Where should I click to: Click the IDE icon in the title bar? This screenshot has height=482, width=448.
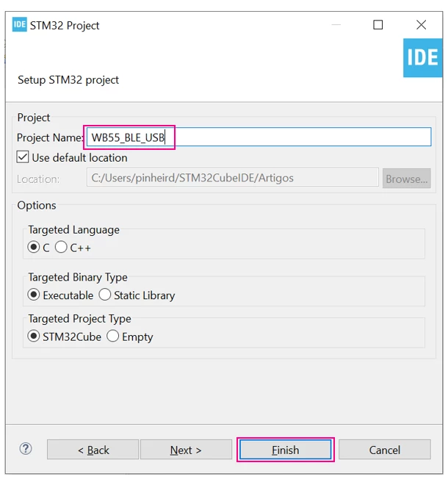click(19, 24)
